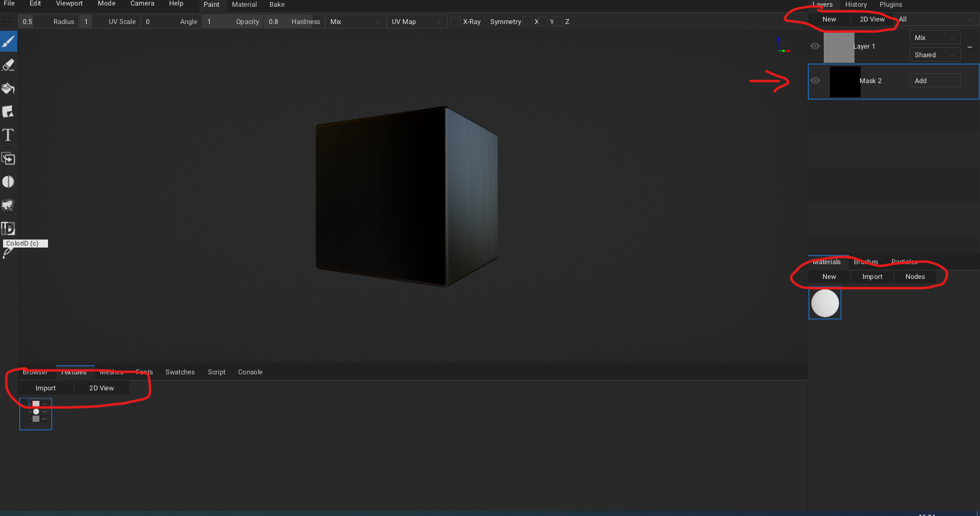The height and width of the screenshot is (516, 980).
Task: Select the Decal tool
Action: (9, 112)
